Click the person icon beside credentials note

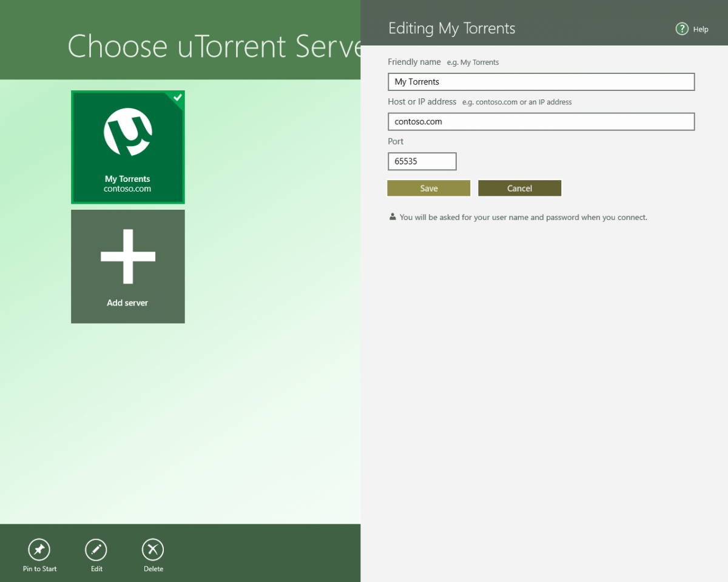(393, 216)
